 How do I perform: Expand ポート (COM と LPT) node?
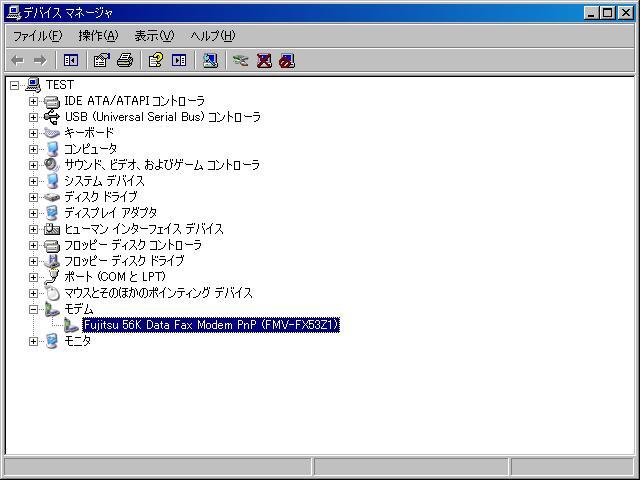[33, 277]
